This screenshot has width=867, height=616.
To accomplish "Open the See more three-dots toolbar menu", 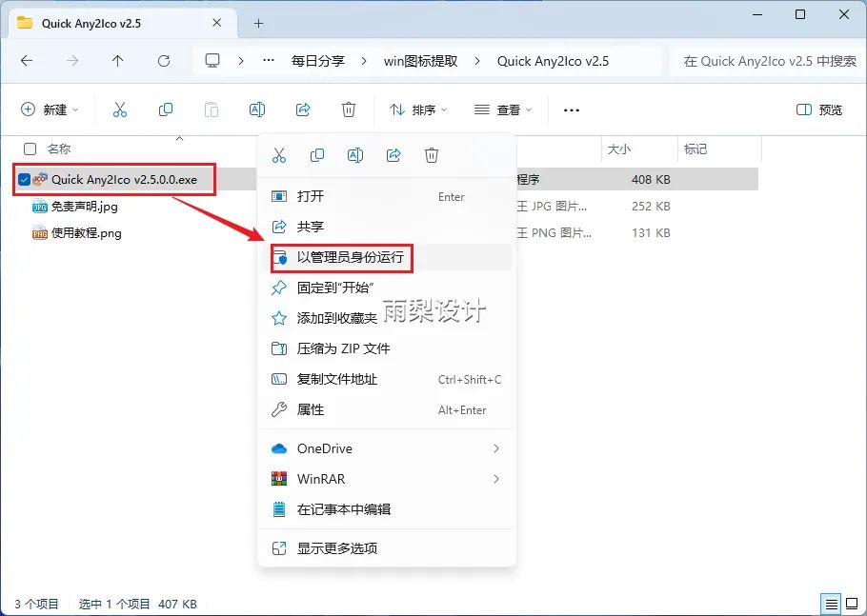I will point(572,109).
